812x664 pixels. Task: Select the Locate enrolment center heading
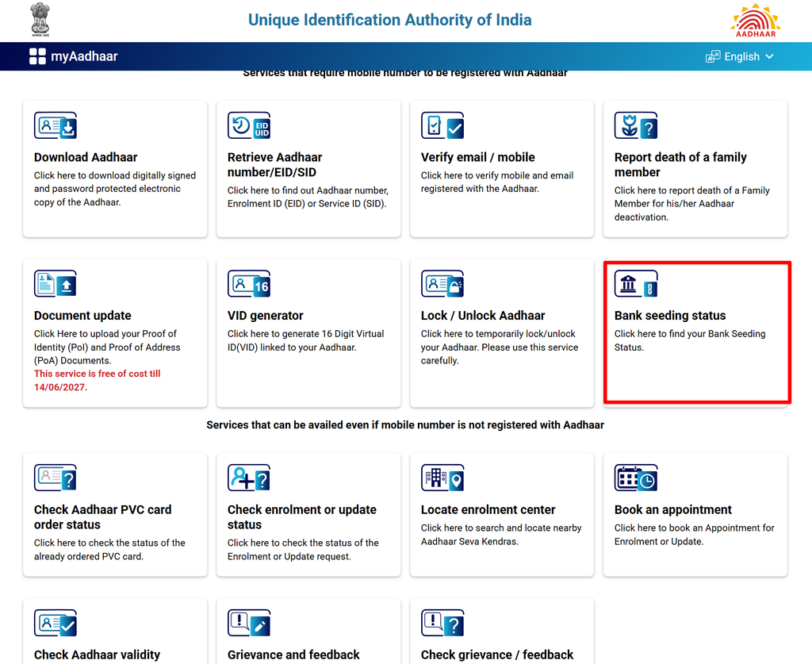pyautogui.click(x=488, y=509)
